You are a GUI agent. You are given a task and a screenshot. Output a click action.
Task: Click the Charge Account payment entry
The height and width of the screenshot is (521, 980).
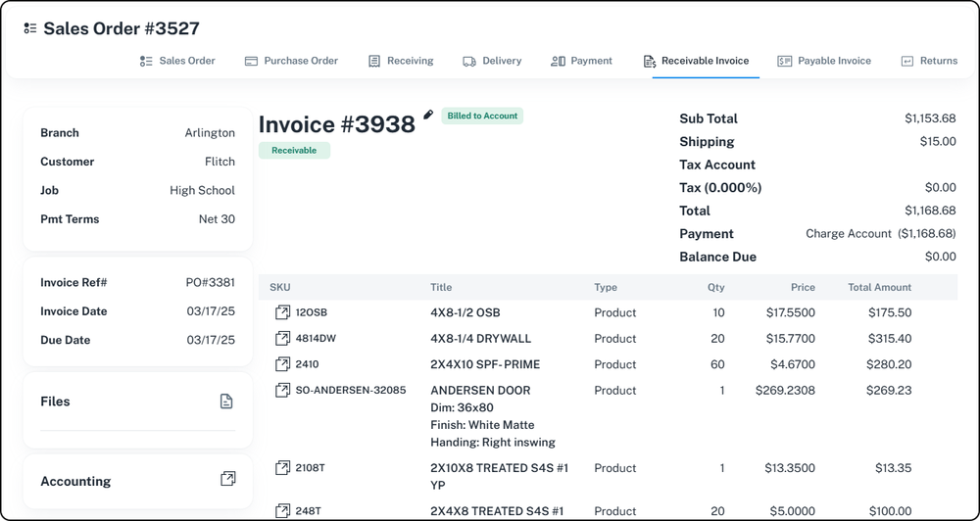coord(881,234)
